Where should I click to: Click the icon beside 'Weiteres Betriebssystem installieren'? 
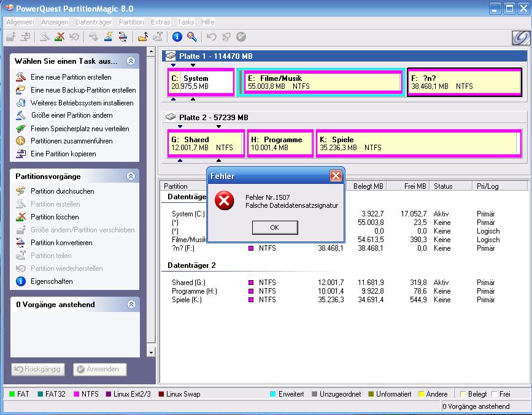pyautogui.click(x=21, y=103)
